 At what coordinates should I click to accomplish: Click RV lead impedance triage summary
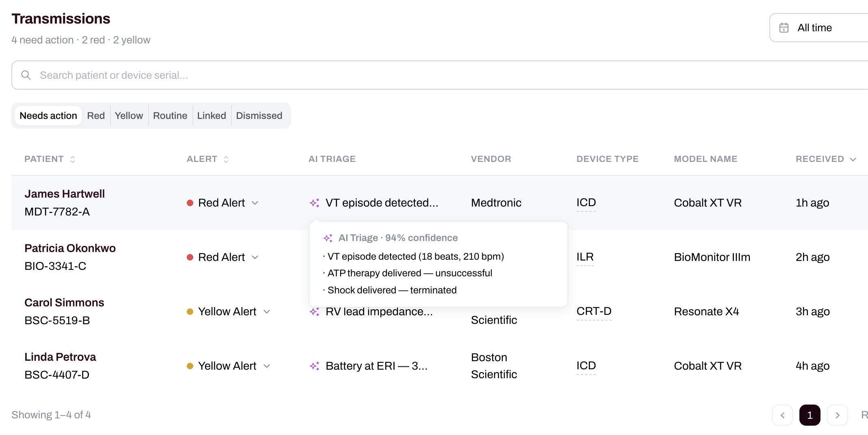[x=379, y=312]
